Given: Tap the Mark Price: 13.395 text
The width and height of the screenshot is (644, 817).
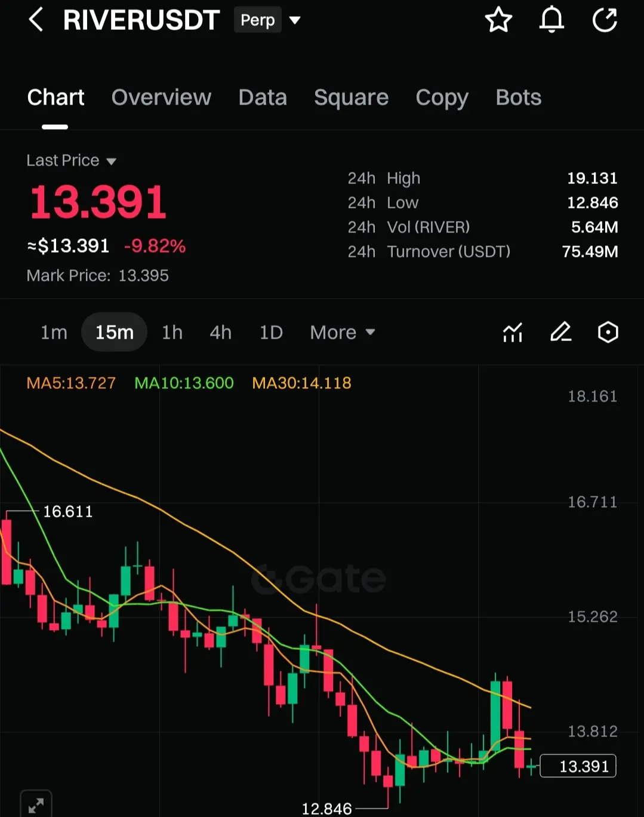Looking at the screenshot, I should [x=97, y=275].
